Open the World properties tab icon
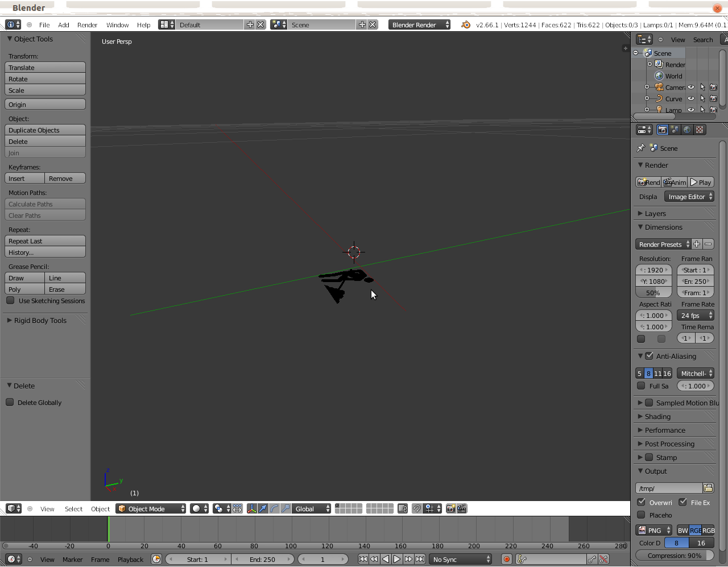728x567 pixels. 687,130
